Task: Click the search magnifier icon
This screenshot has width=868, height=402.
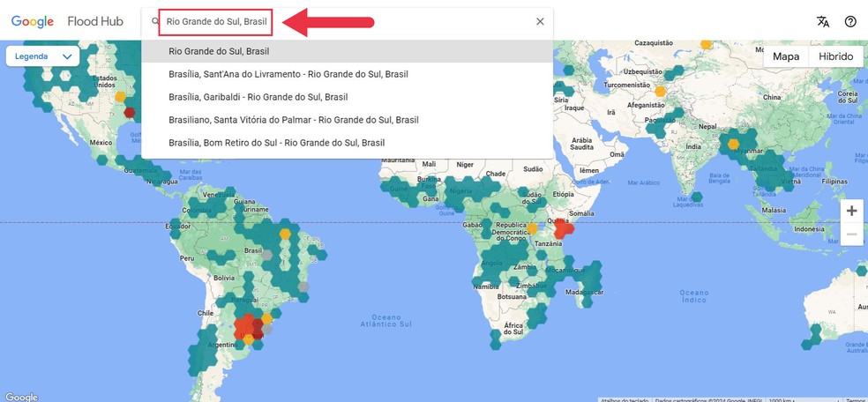Action: coord(155,21)
